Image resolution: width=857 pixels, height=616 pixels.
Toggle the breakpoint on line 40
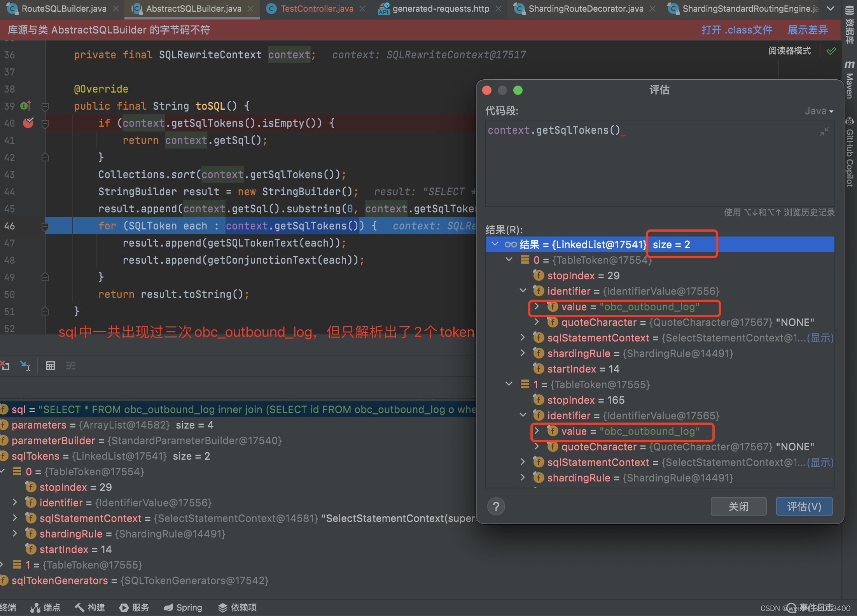tap(28, 123)
